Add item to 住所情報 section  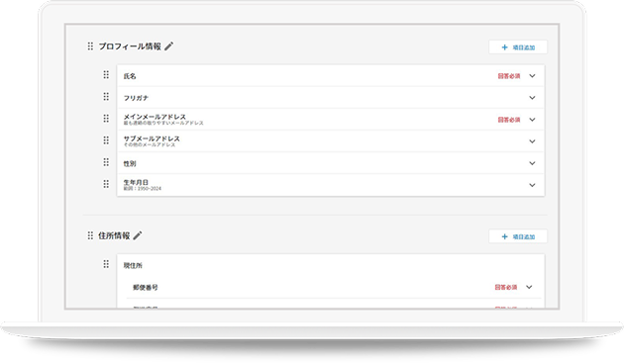(x=518, y=236)
